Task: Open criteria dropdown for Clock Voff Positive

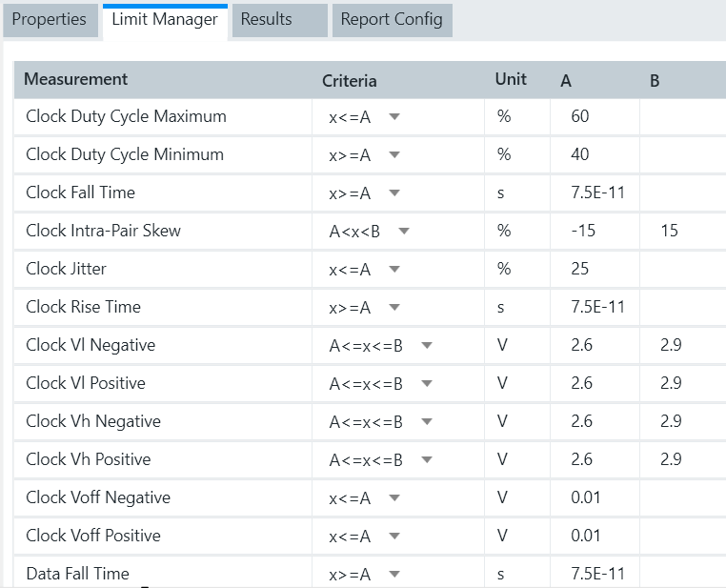Action: 394,537
